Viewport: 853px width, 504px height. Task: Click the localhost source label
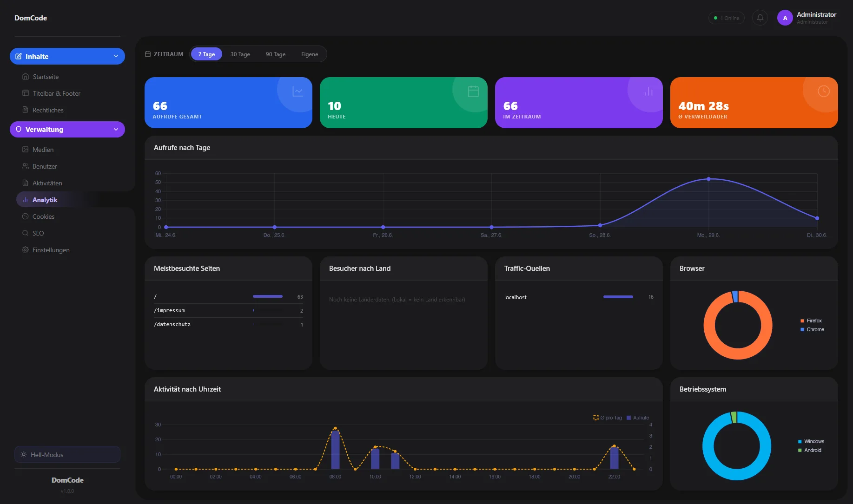pyautogui.click(x=516, y=297)
